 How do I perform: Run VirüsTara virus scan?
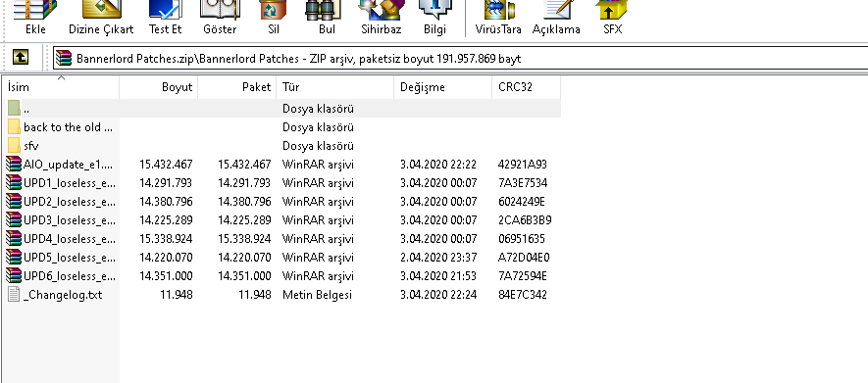click(x=498, y=17)
